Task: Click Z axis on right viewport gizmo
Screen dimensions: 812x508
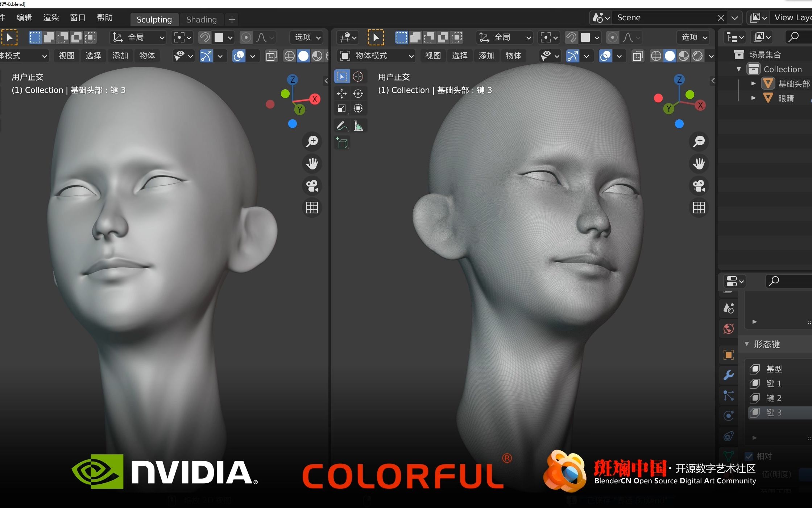Action: click(x=679, y=79)
